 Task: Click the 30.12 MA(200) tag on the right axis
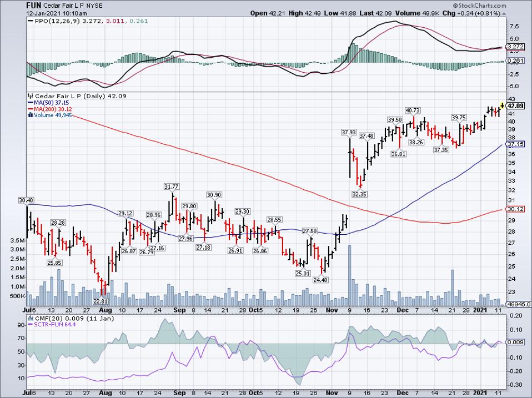515,209
